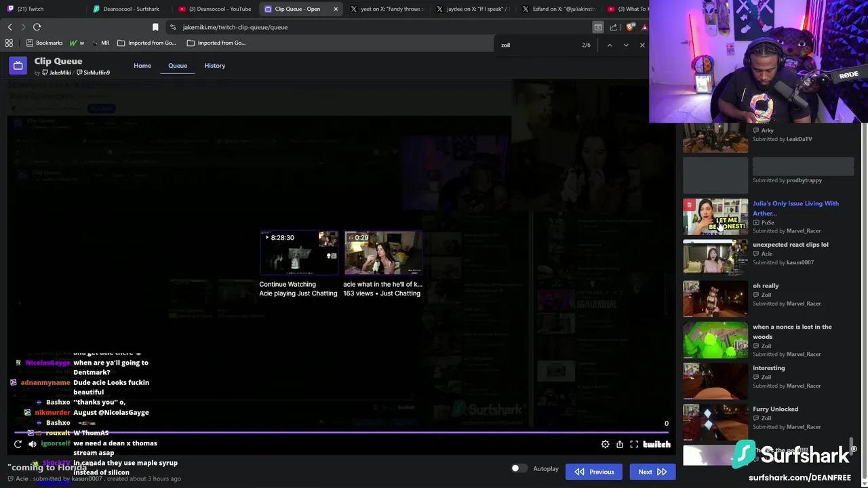Screen dimensions: 868x488
Task: Open the Home tab in Clip Queue
Action: click(x=142, y=66)
